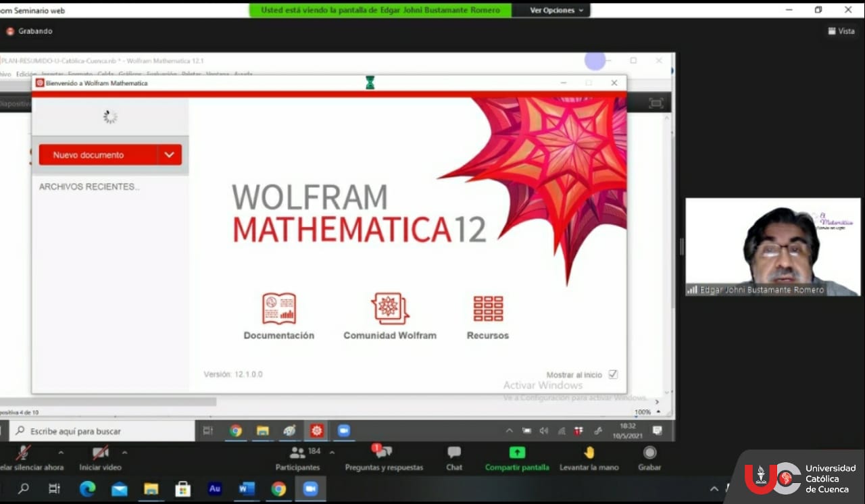
Task: Toggle the Iniciar video camera icon
Action: point(101,453)
